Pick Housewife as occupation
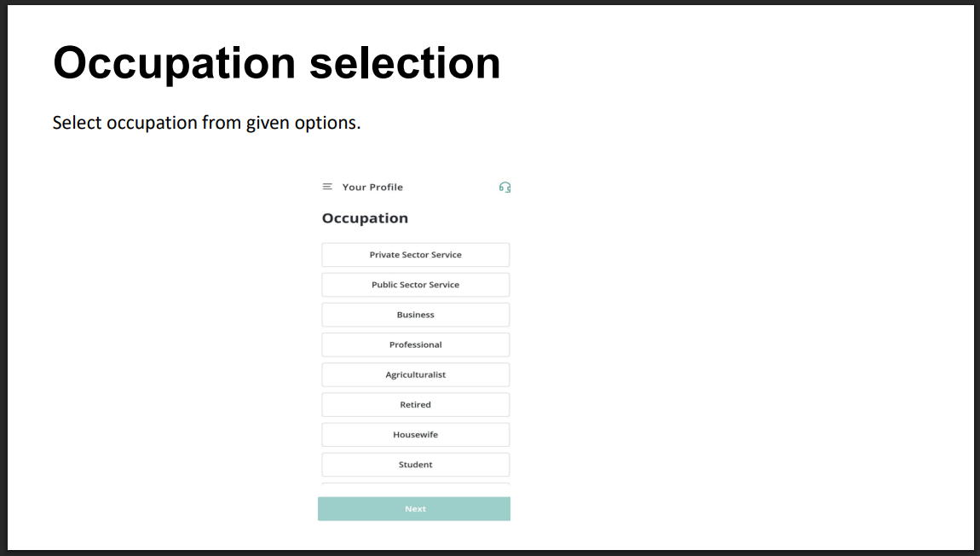The image size is (980, 556). pos(416,434)
